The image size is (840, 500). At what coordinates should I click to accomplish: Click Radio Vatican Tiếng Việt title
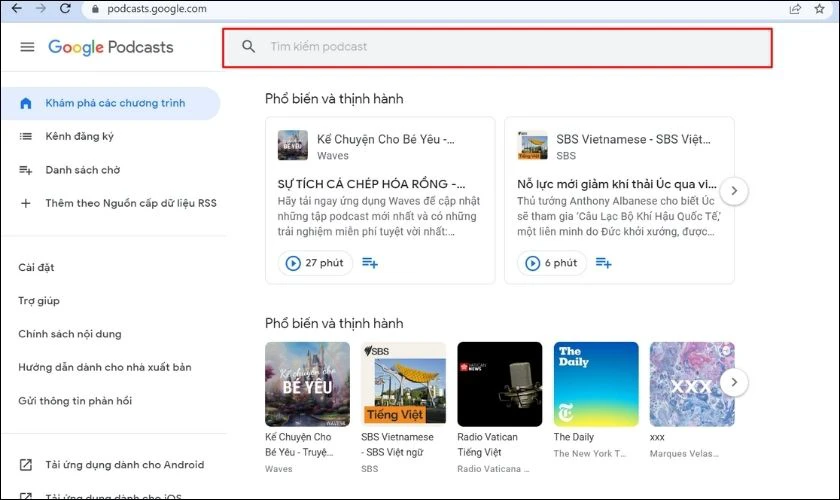488,444
